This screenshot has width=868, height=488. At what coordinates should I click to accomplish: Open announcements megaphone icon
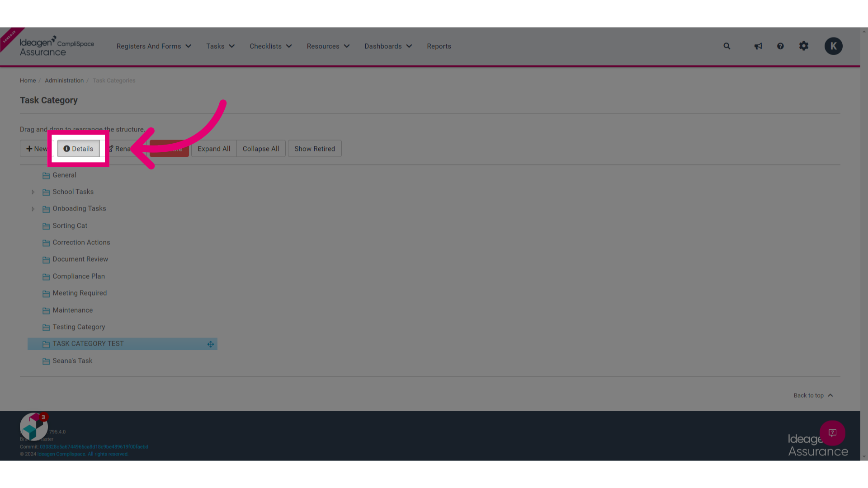[x=758, y=46]
